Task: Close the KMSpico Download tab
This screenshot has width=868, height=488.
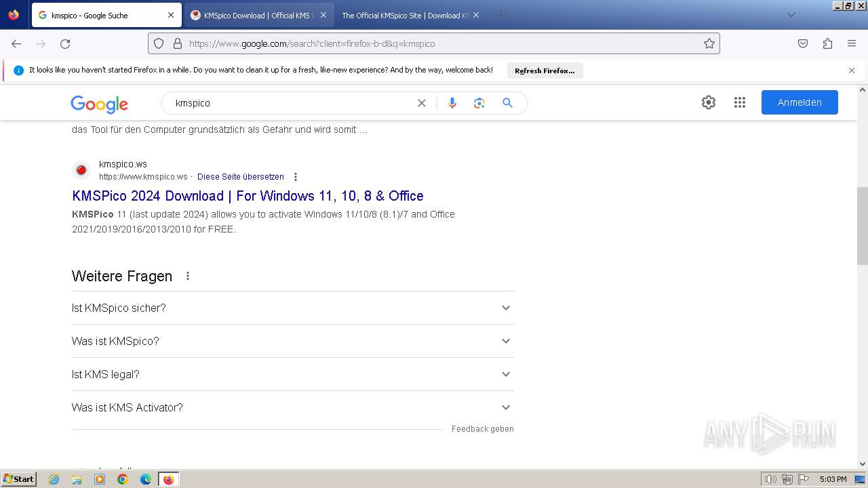Action: click(x=323, y=15)
